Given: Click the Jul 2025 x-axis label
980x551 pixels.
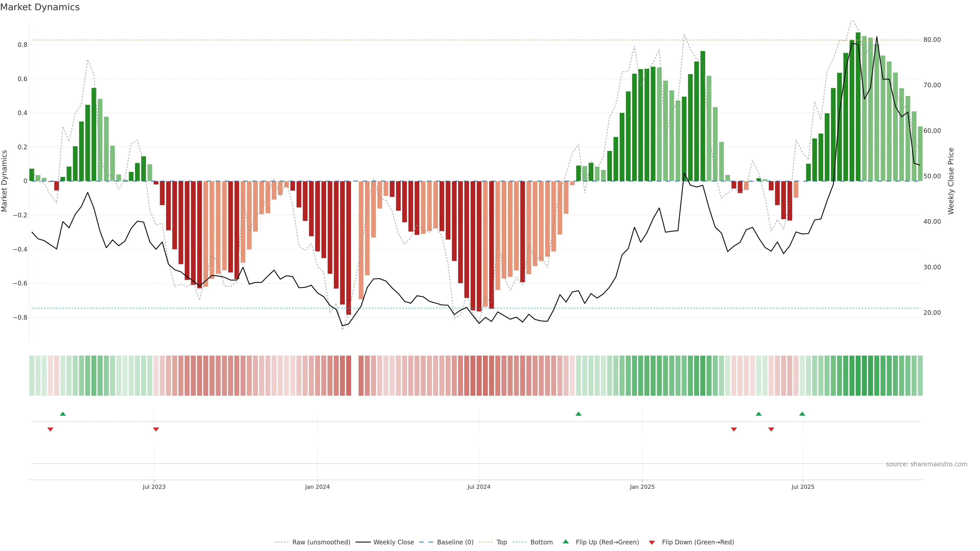Looking at the screenshot, I should click(x=803, y=487).
